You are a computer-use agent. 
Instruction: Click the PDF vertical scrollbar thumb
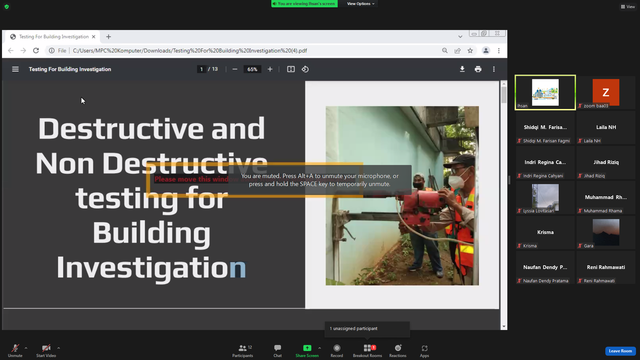click(x=504, y=95)
